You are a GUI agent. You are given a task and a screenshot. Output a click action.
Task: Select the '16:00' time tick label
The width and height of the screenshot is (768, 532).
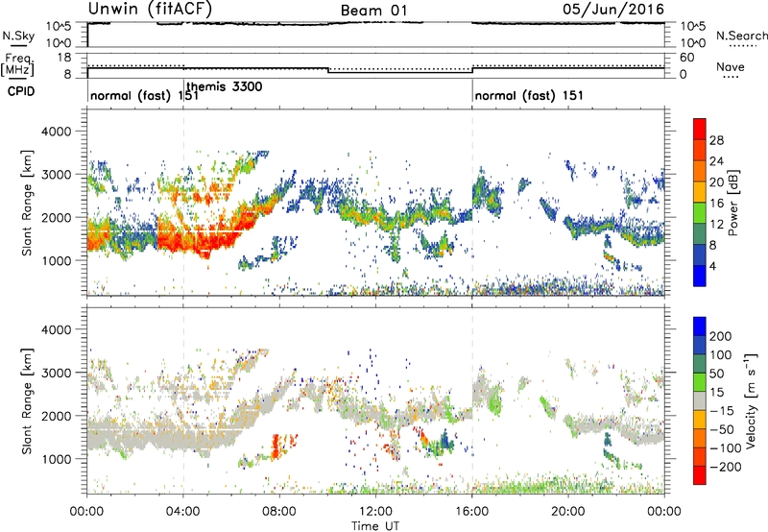coord(472,512)
